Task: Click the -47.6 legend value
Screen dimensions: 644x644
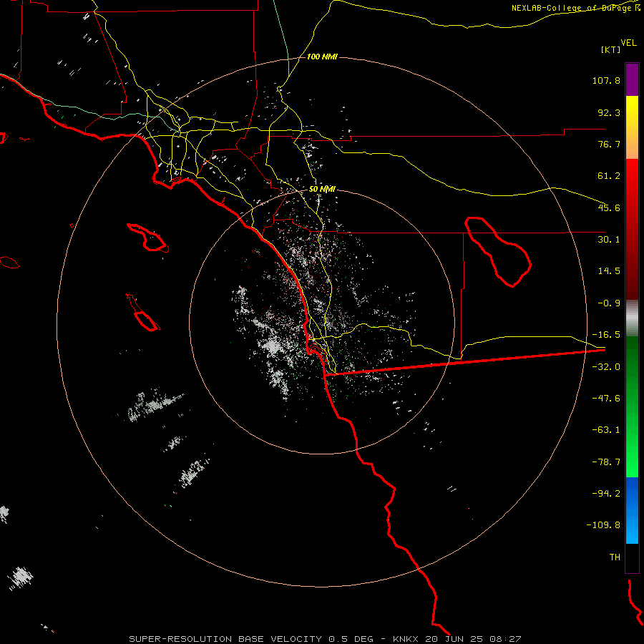Action: [606, 399]
